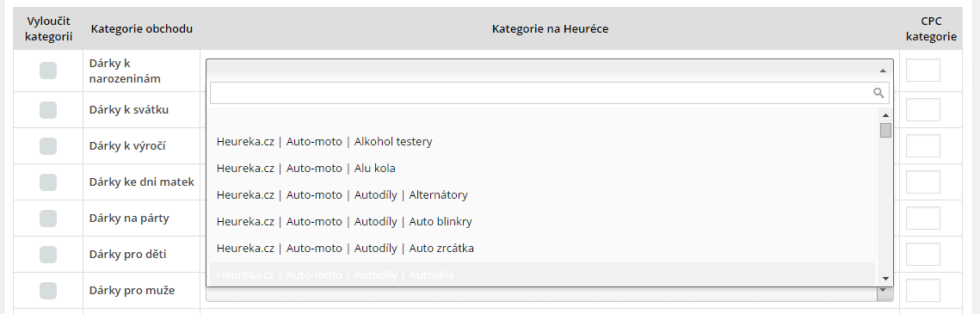Click the dropdown list scrollbar thumb
Screen dimensions: 980x314
[885, 130]
